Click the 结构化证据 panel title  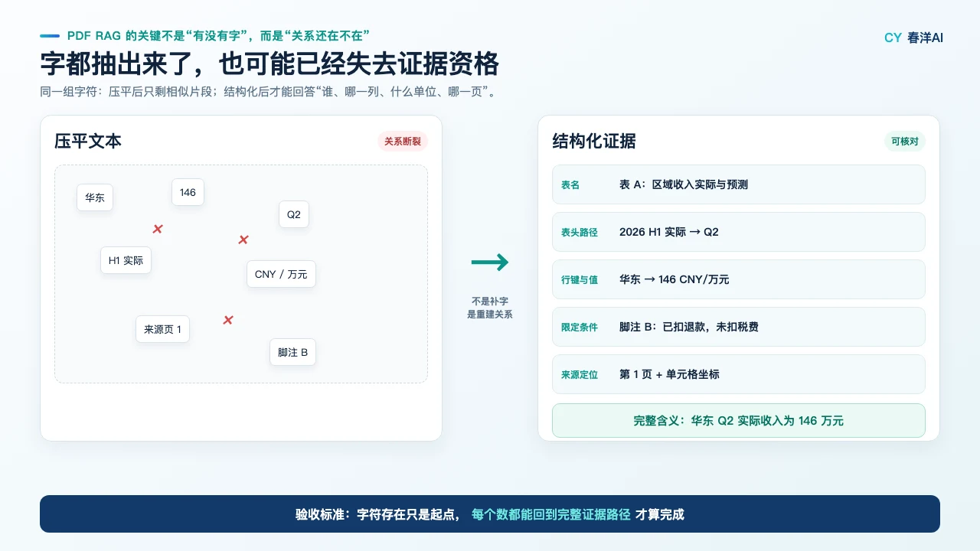pyautogui.click(x=594, y=142)
